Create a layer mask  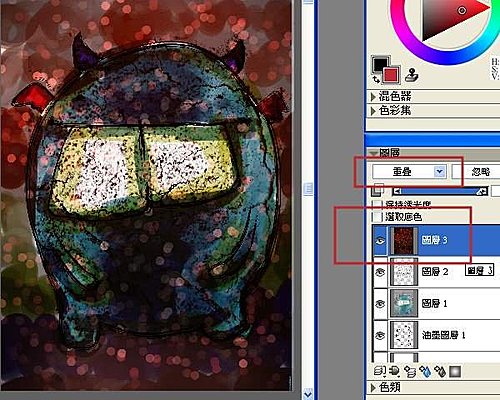[455, 371]
